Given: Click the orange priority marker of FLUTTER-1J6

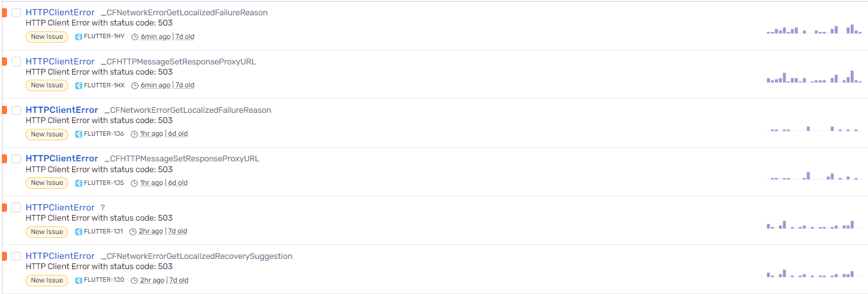Looking at the screenshot, I should pyautogui.click(x=4, y=110).
